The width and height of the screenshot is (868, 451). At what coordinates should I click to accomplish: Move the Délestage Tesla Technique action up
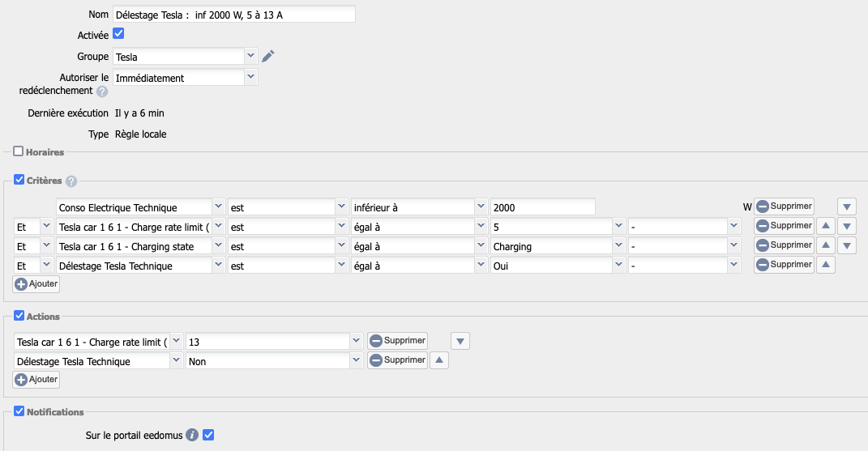(438, 361)
